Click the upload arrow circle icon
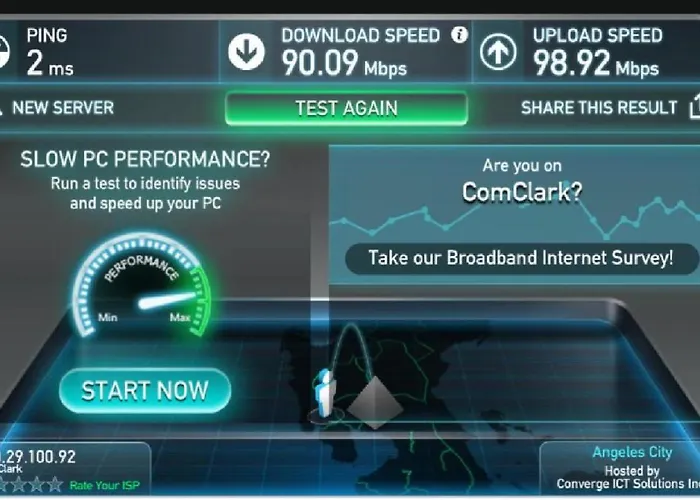Image resolution: width=700 pixels, height=500 pixels. (498, 52)
